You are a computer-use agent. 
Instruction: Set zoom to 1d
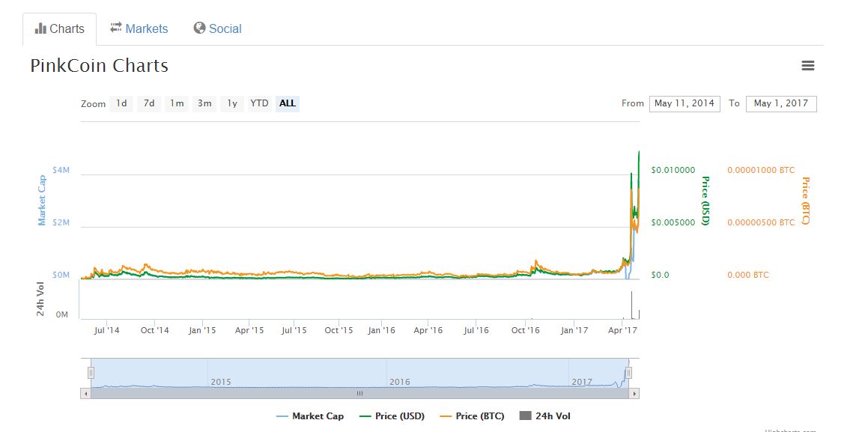(x=121, y=103)
